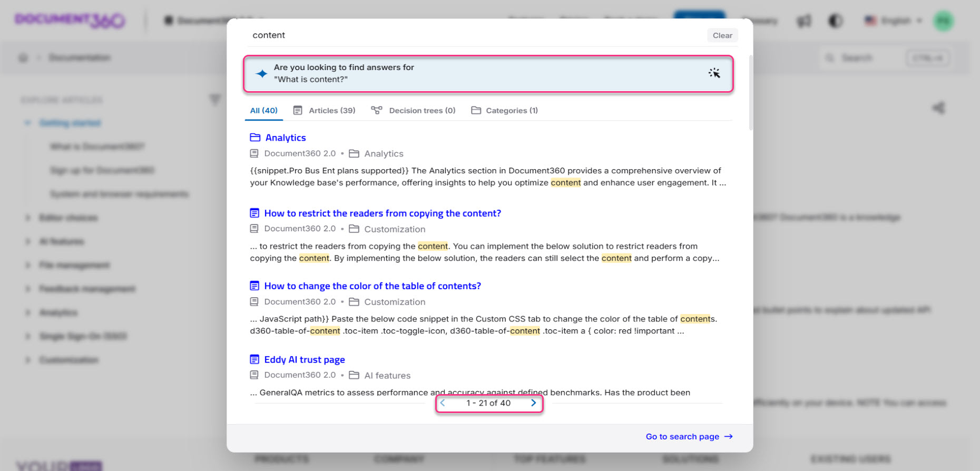980x471 pixels.
Task: Click article icon beside table of contents result
Action: [254, 286]
